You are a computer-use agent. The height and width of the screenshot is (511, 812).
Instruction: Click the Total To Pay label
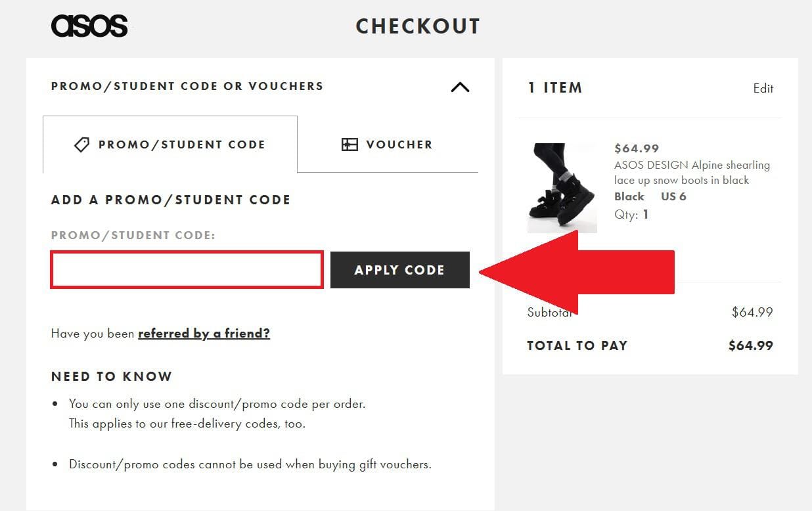click(577, 345)
